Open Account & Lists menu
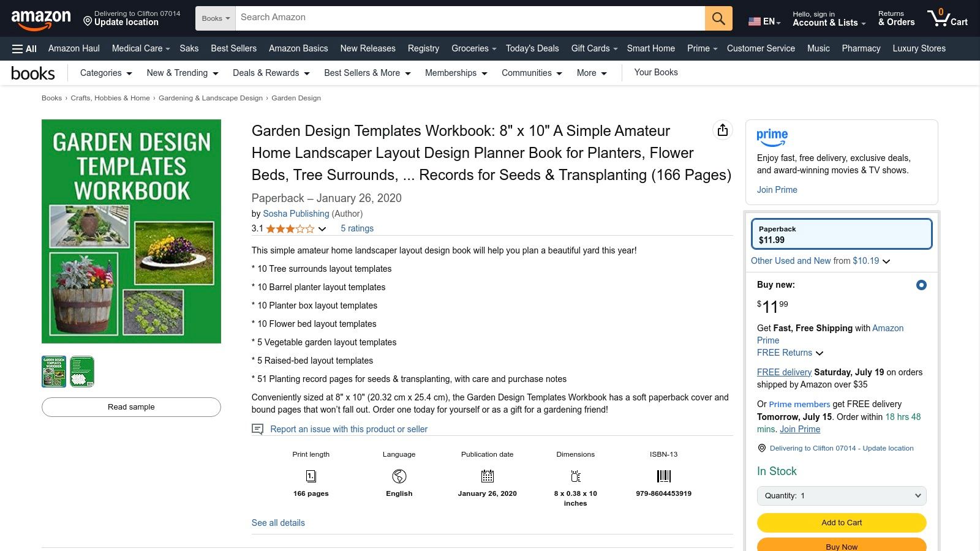The image size is (980, 551). (829, 19)
